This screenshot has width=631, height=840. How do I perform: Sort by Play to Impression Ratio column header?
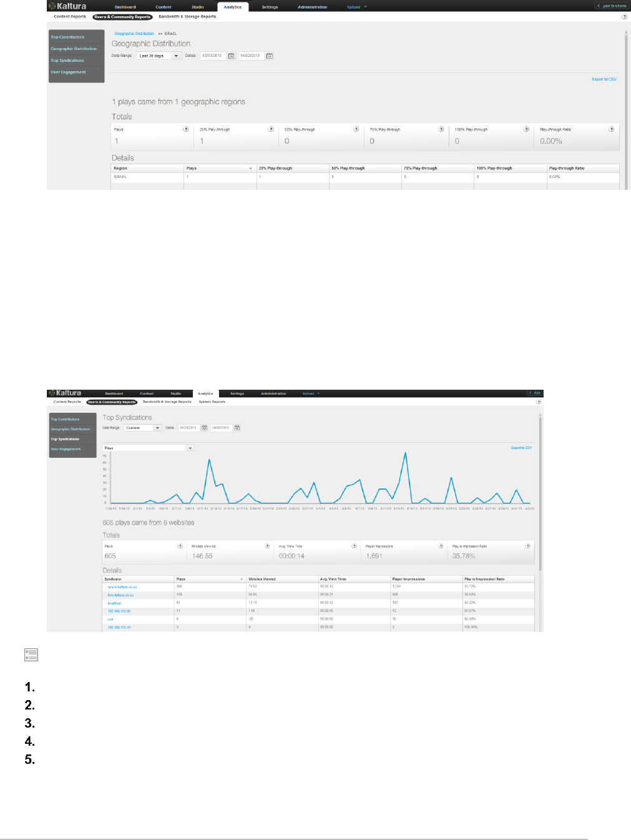(x=499, y=579)
